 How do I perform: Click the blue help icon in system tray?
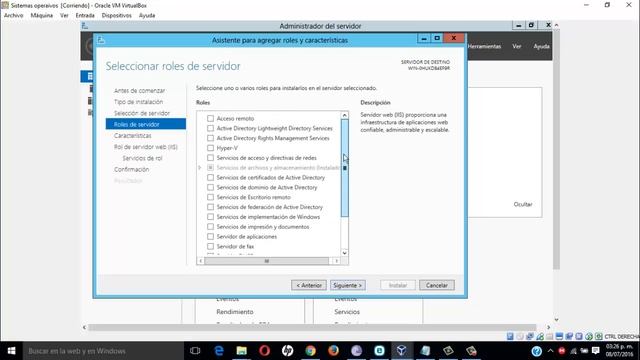coord(536,351)
